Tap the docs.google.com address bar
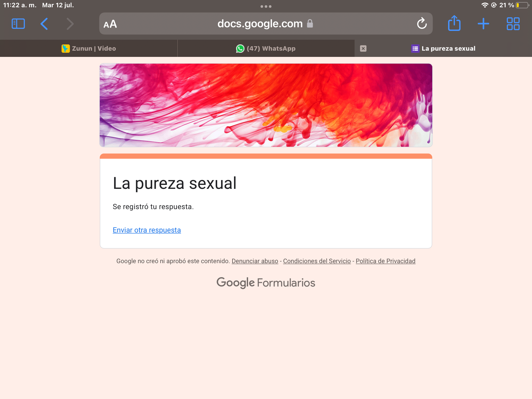The width and height of the screenshot is (532, 399). [266, 24]
